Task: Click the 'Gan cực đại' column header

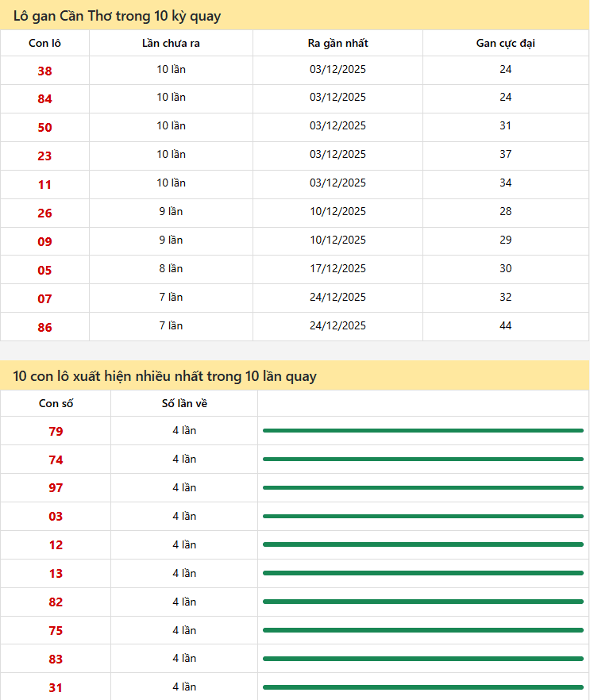Action: (505, 43)
